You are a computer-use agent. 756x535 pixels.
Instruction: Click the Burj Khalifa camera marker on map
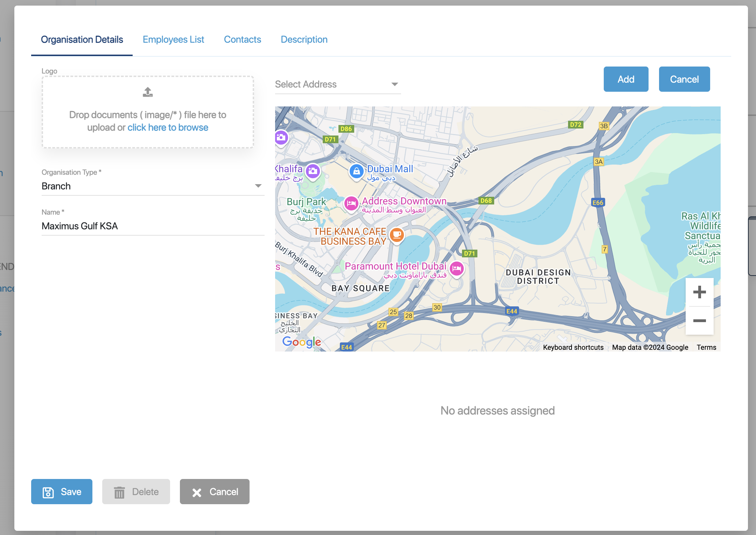coord(313,172)
